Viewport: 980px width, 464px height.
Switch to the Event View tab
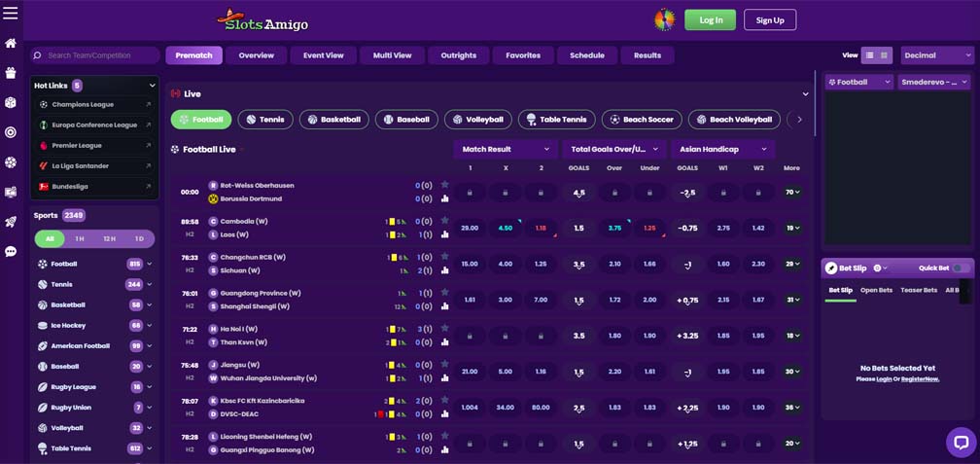(323, 55)
